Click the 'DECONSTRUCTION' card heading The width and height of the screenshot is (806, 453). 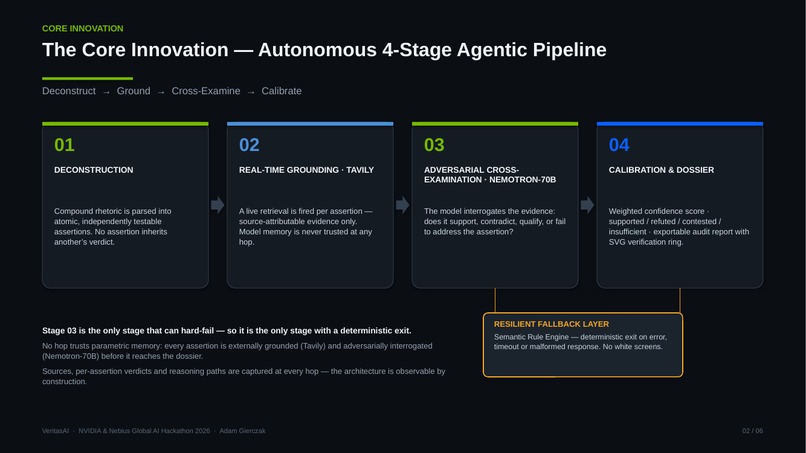pyautogui.click(x=94, y=170)
